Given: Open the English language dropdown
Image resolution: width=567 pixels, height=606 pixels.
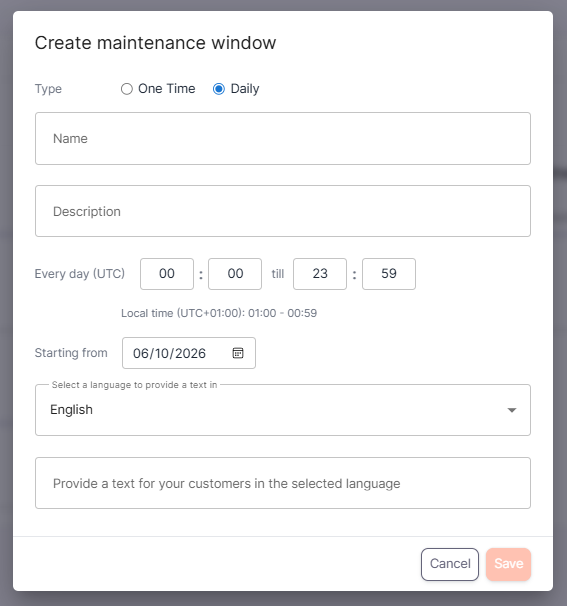Looking at the screenshot, I should 283,410.
